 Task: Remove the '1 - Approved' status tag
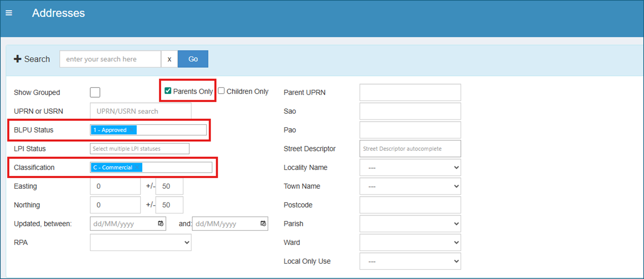point(131,130)
